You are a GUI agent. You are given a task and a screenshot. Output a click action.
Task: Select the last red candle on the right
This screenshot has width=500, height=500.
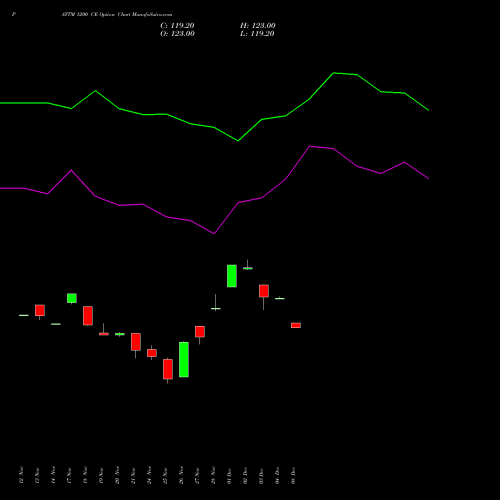(296, 325)
